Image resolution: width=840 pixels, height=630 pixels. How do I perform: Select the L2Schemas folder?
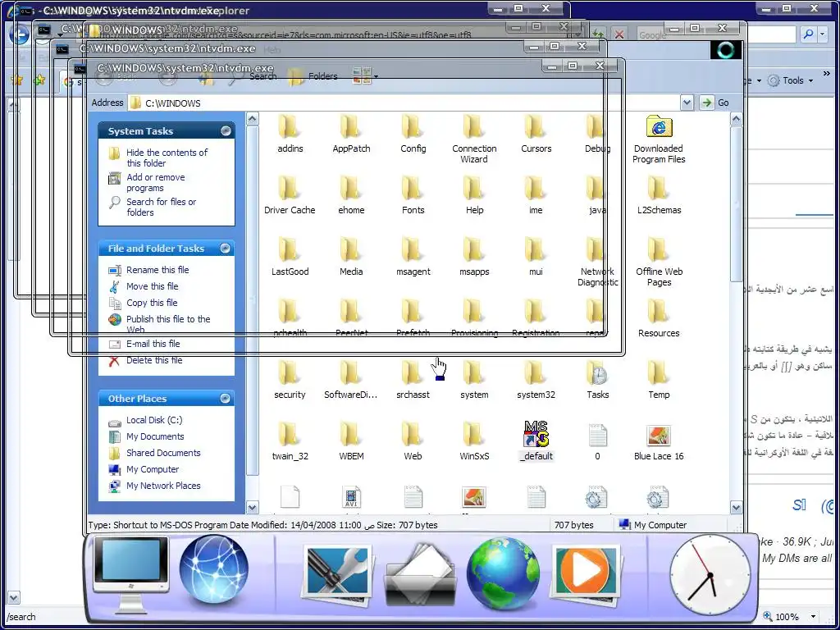pos(659,196)
